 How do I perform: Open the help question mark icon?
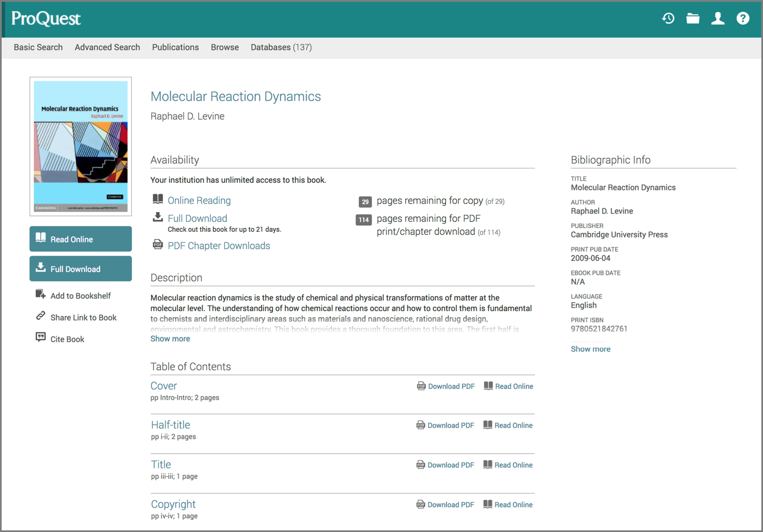pyautogui.click(x=743, y=18)
